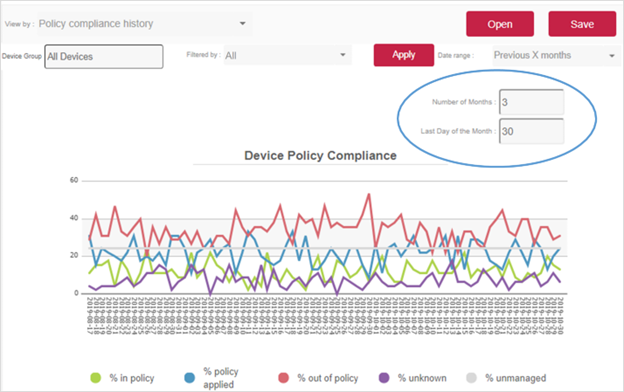Screen dimensions: 624x392
Task: Click the red line's highest peak on chart
Action: point(369,194)
